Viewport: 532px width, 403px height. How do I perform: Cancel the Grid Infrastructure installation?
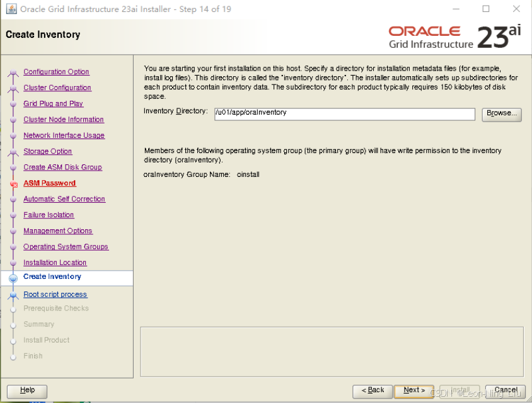(505, 391)
